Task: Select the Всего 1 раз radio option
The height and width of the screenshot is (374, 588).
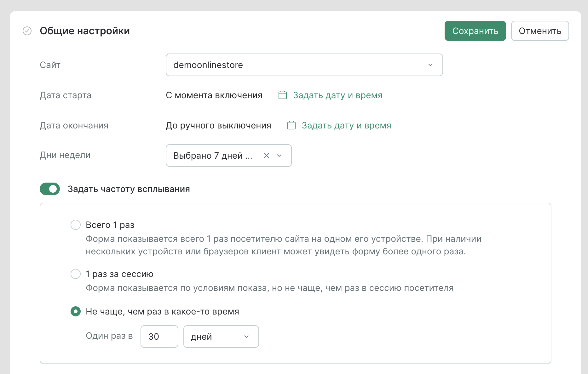Action: (x=76, y=225)
